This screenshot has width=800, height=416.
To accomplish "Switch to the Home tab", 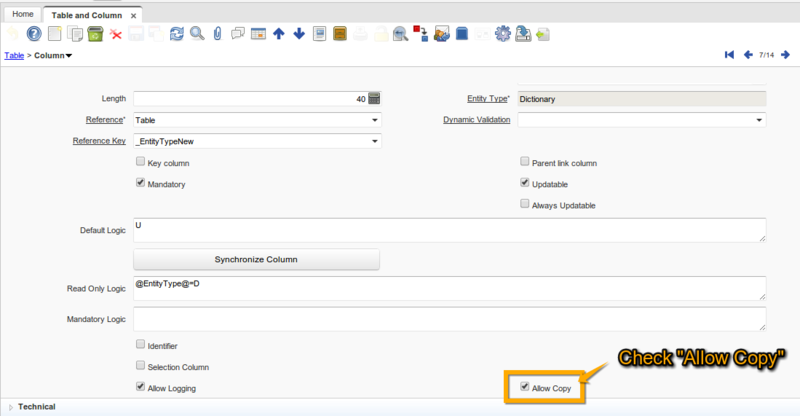I will (22, 14).
